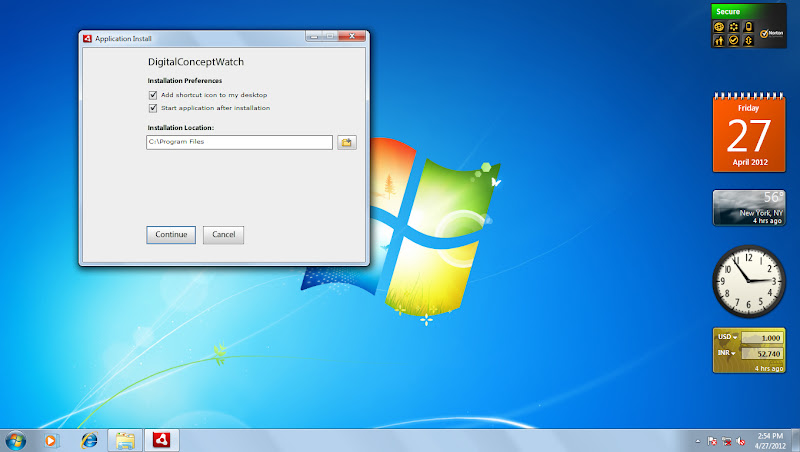Viewport: 800px width, 452px height.
Task: Open the Windows Start menu orb
Action: point(15,440)
